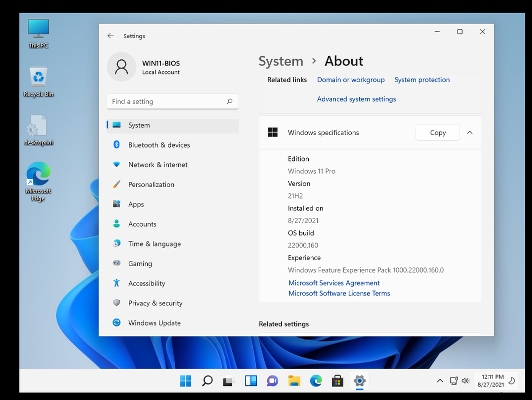Image resolution: width=532 pixels, height=400 pixels.
Task: Open File Explorer from the taskbar
Action: (294, 381)
